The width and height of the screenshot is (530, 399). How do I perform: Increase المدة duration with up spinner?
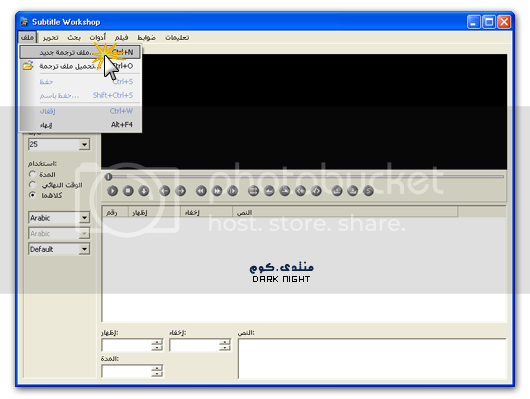tap(157, 368)
